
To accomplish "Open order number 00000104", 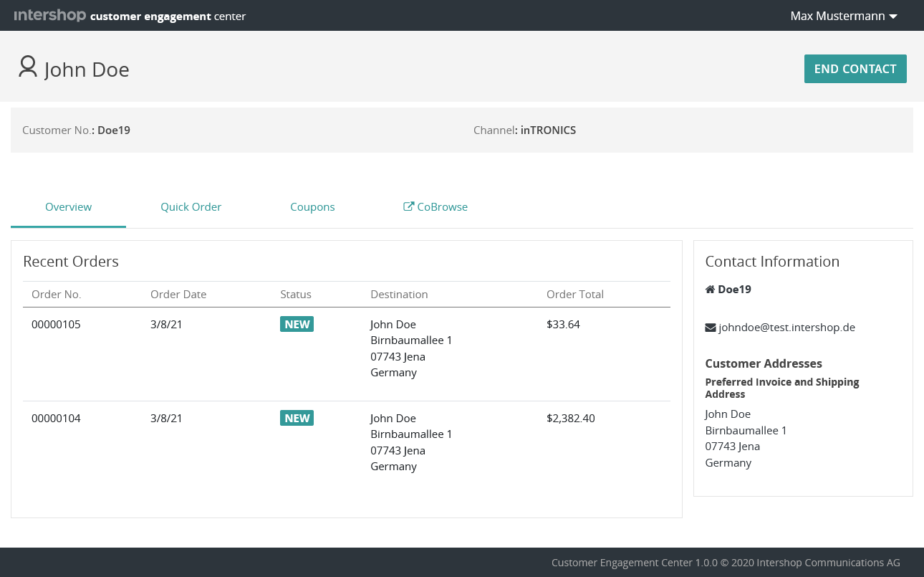I will (56, 418).
